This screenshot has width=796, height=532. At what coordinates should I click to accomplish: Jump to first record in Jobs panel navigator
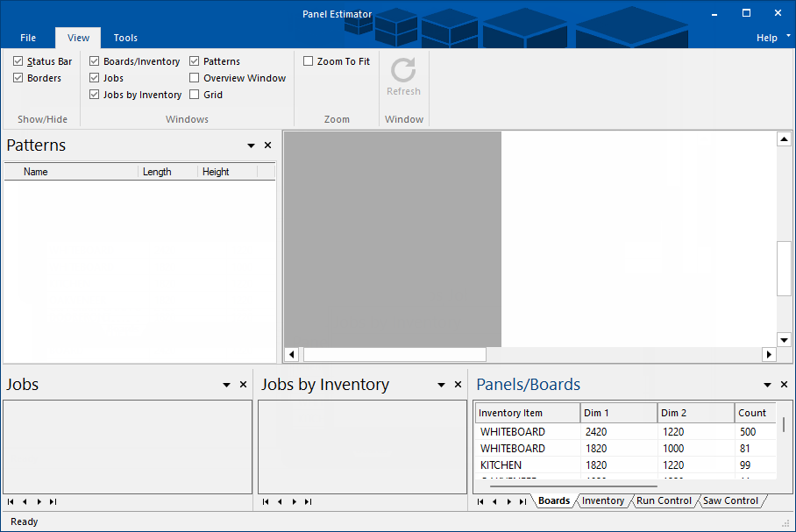(9, 501)
